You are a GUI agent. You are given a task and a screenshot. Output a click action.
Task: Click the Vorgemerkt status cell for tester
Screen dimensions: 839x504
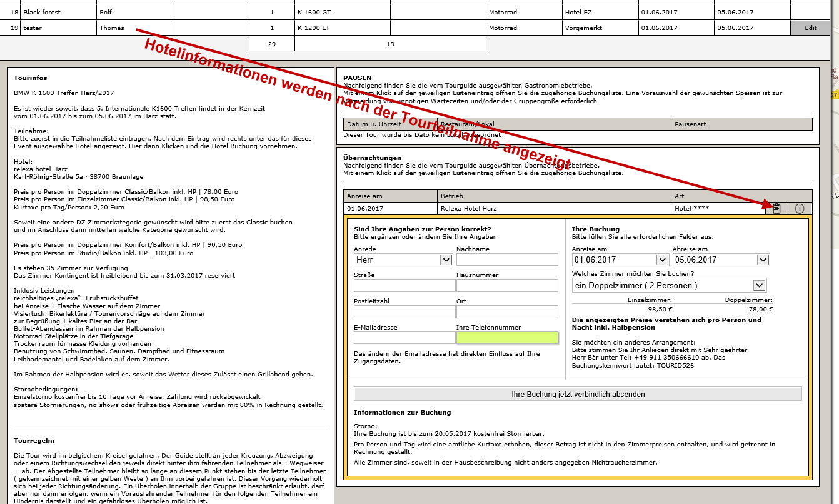[598, 28]
